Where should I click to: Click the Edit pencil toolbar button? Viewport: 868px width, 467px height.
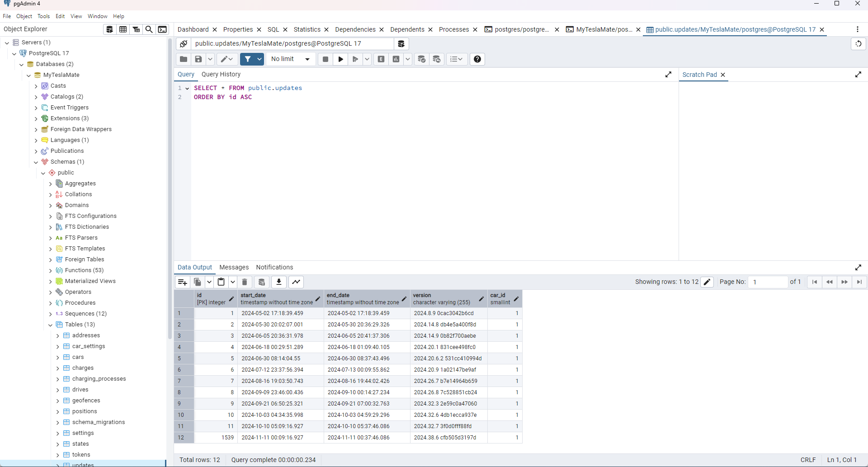(x=227, y=59)
